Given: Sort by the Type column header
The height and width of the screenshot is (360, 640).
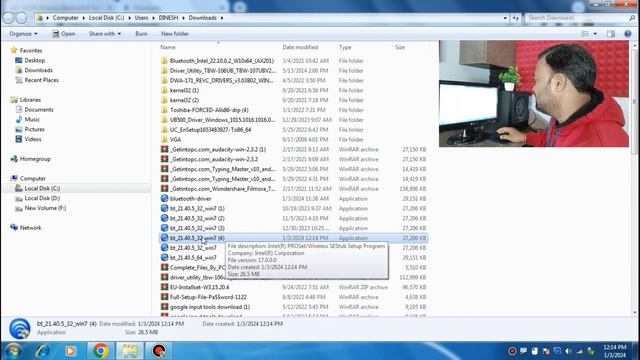Looking at the screenshot, I should pos(345,47).
